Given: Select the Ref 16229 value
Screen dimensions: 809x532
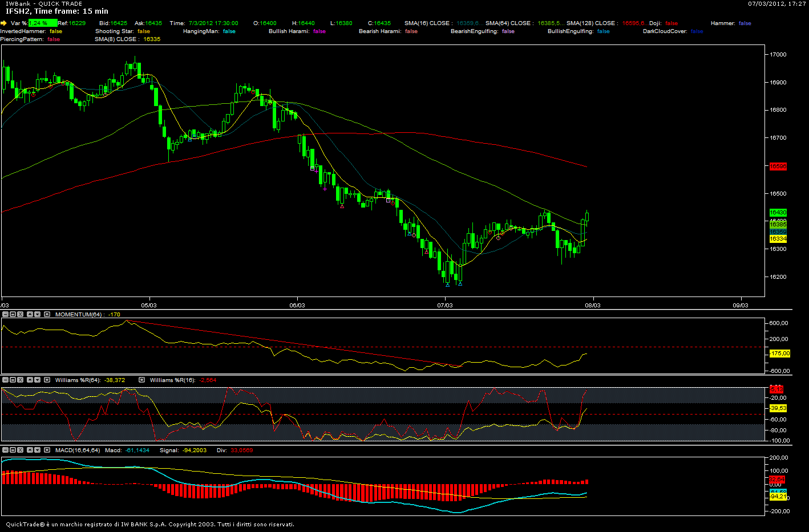Looking at the screenshot, I should 77,23.
